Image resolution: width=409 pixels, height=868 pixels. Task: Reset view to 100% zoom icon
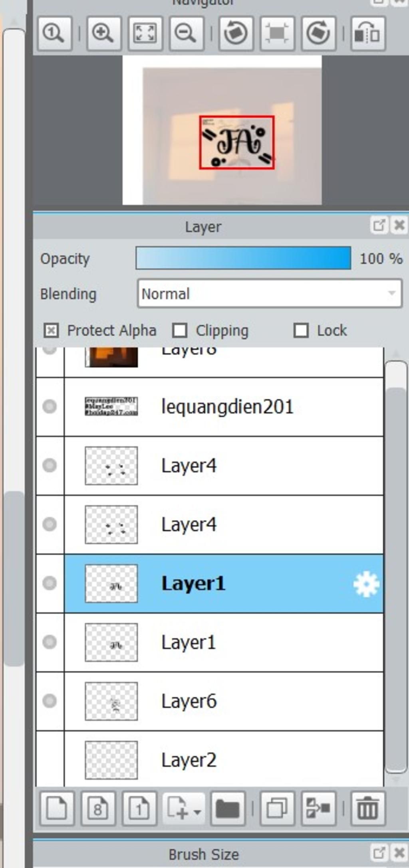click(x=55, y=34)
